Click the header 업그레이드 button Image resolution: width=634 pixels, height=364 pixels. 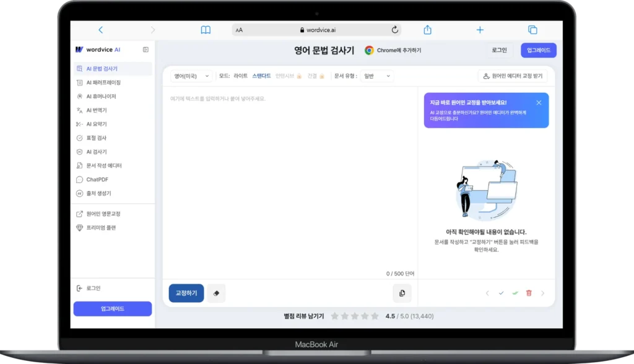(x=539, y=50)
